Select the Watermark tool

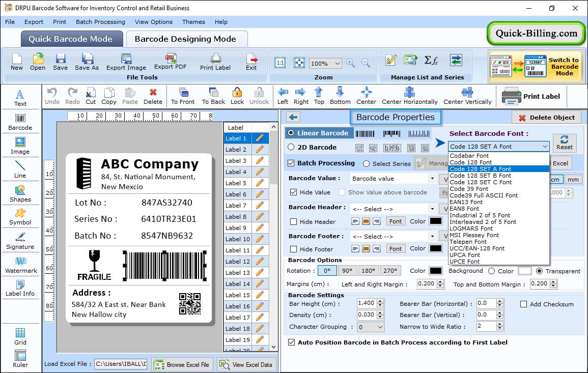21,265
